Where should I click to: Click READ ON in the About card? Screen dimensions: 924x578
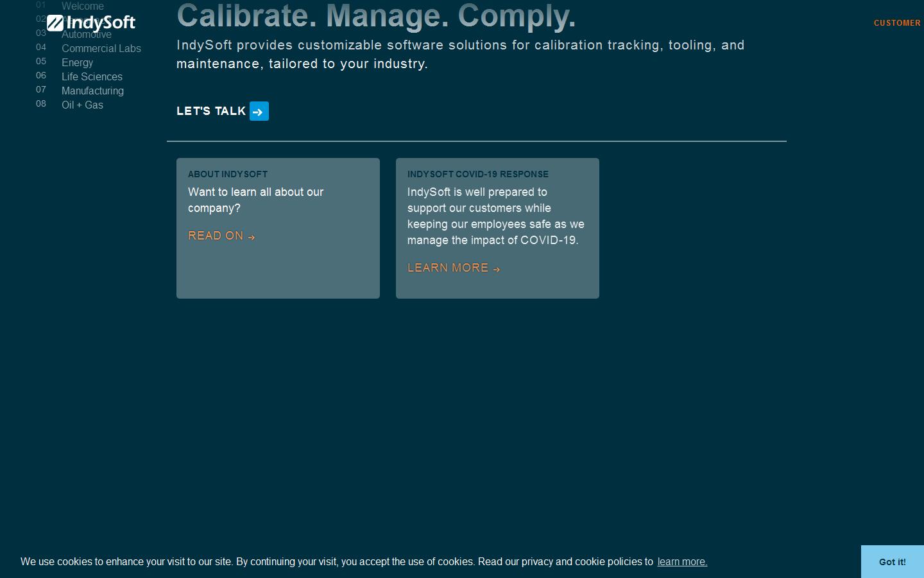point(216,236)
